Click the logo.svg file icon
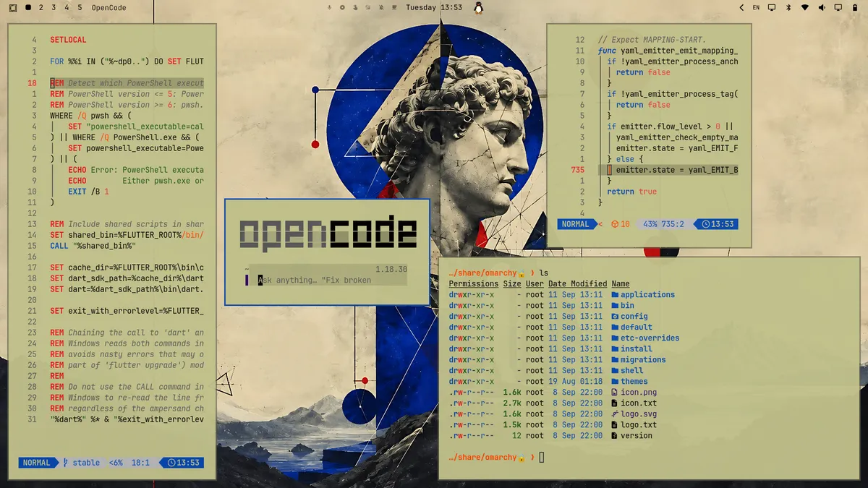The width and height of the screenshot is (868, 488). pos(615,414)
